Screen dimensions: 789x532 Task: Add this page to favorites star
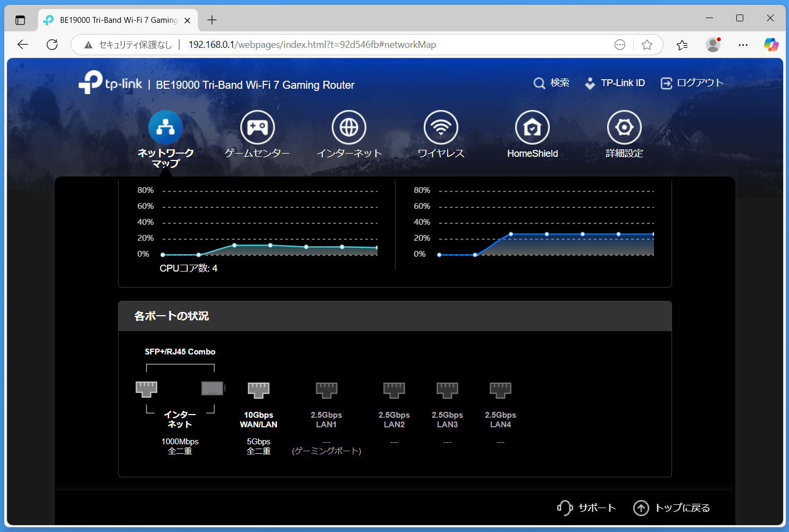[x=647, y=45]
